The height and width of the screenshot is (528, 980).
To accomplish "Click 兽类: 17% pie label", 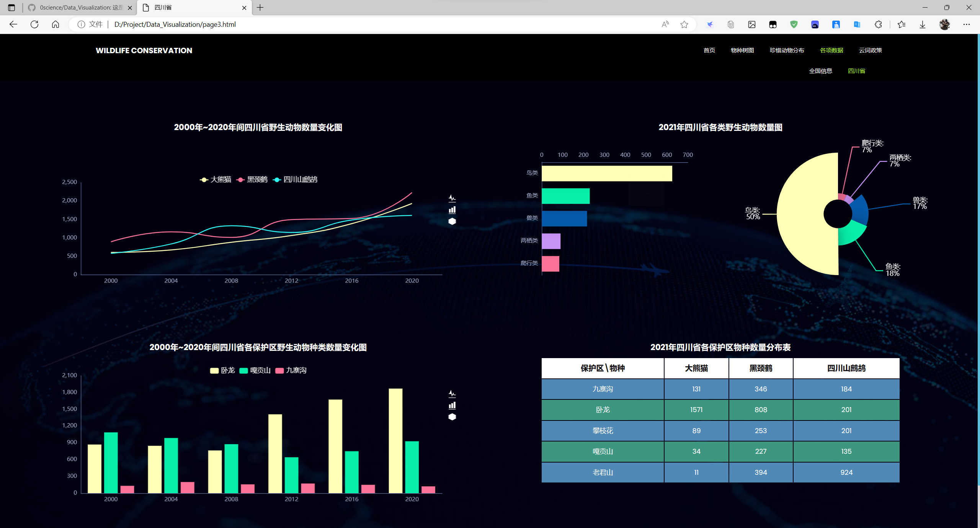I will click(x=920, y=203).
